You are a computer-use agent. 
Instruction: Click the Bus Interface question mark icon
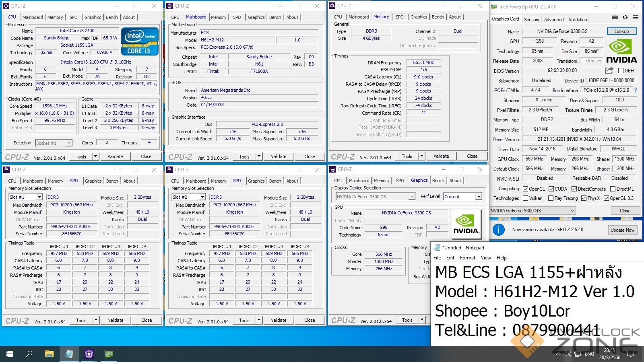(x=636, y=90)
